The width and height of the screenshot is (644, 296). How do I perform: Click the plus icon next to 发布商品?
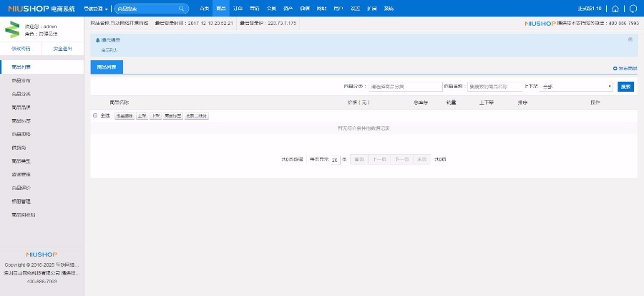pyautogui.click(x=615, y=68)
